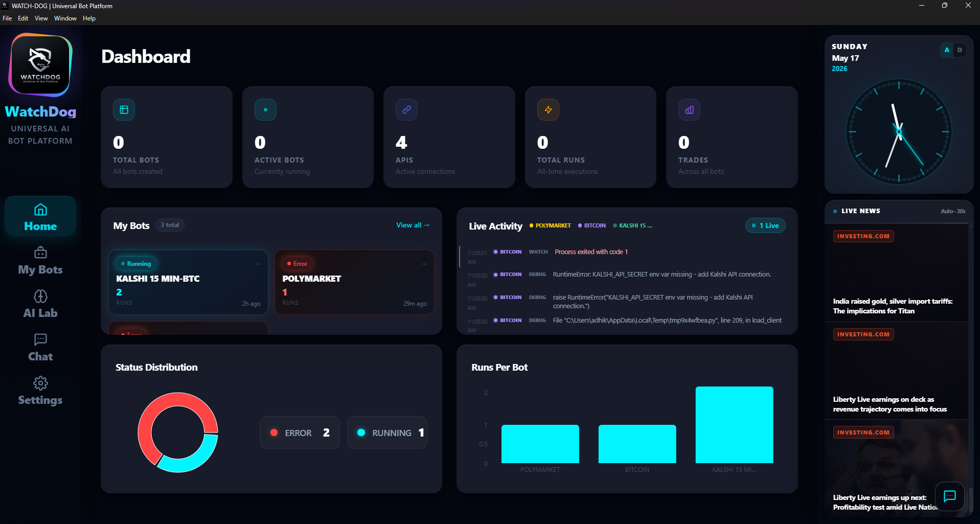Click the KALSHI_API_SECRET env var missing log line
Screen dimensions: 980x524
tap(662, 275)
